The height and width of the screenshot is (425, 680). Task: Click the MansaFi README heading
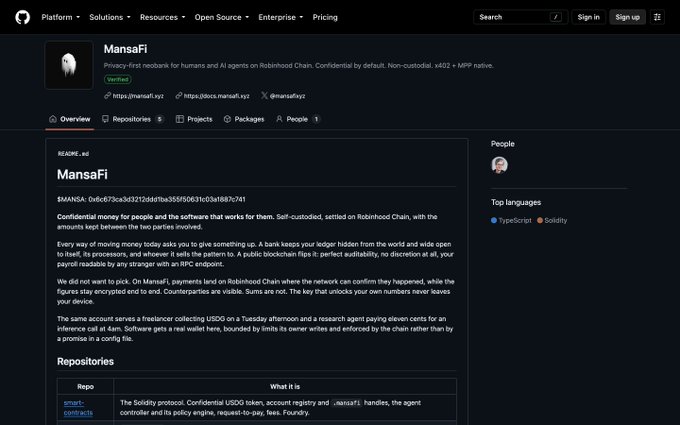click(82, 174)
